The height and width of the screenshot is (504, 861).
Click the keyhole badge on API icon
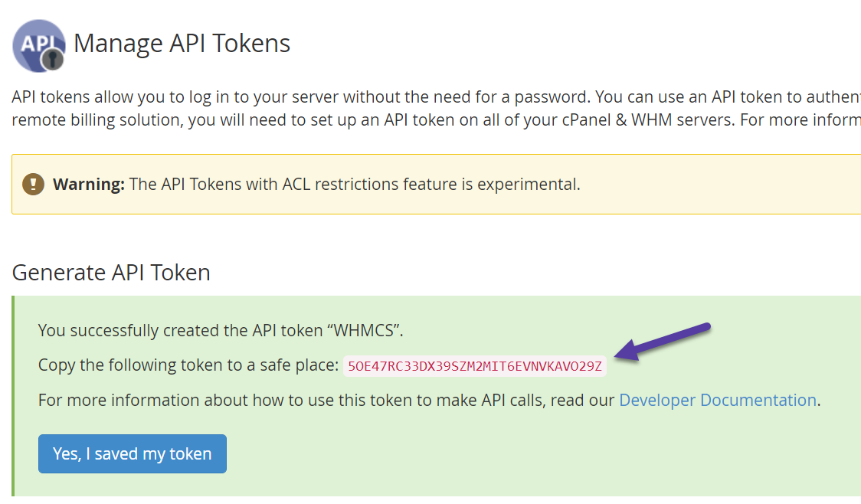coord(52,59)
